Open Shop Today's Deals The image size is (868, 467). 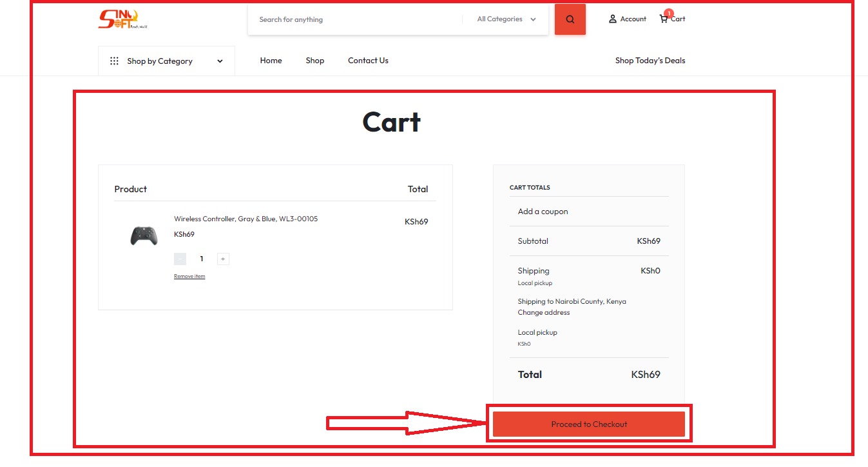650,60
